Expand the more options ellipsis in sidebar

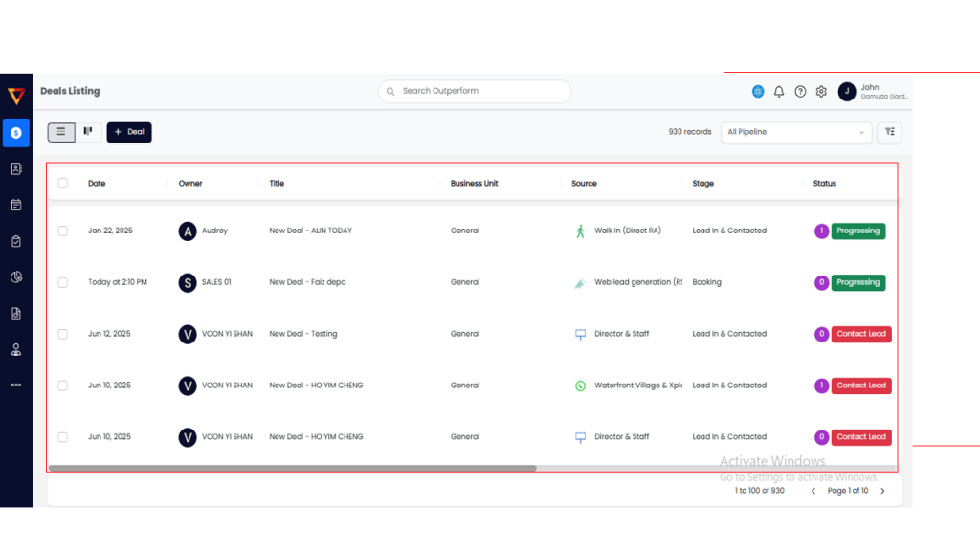click(15, 386)
